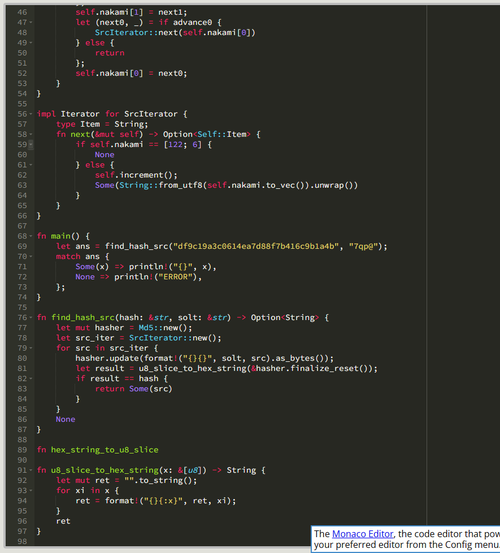This screenshot has height=553, width=500.
Task: Fold the fn main block at line 68
Action: (x=31, y=236)
